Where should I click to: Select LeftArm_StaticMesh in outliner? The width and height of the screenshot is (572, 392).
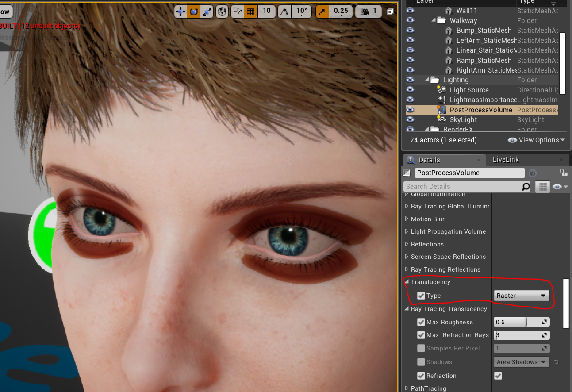pos(487,40)
